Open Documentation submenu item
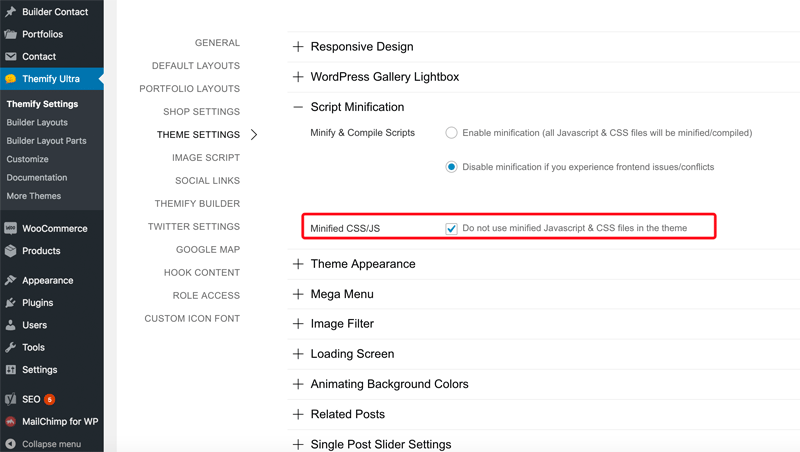 37,178
